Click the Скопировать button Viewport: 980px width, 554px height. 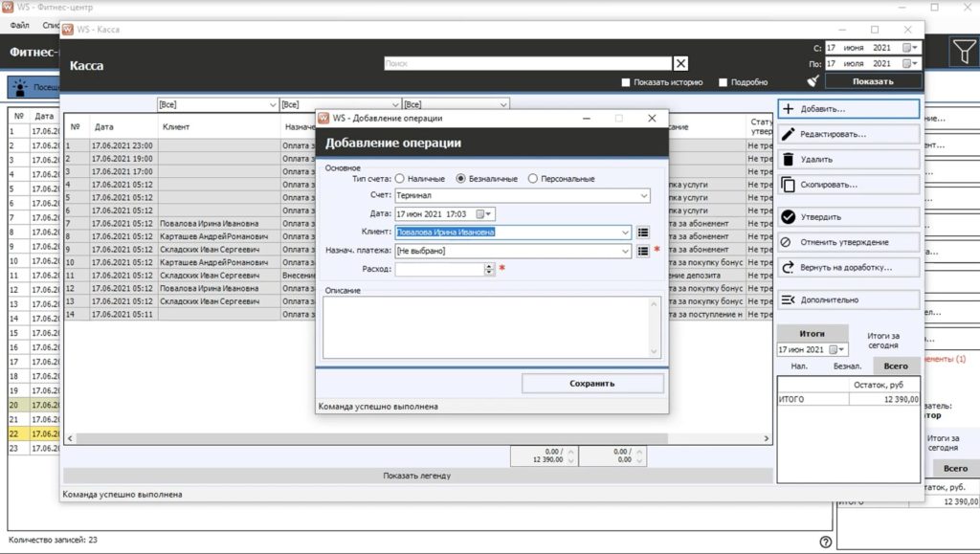coord(849,185)
